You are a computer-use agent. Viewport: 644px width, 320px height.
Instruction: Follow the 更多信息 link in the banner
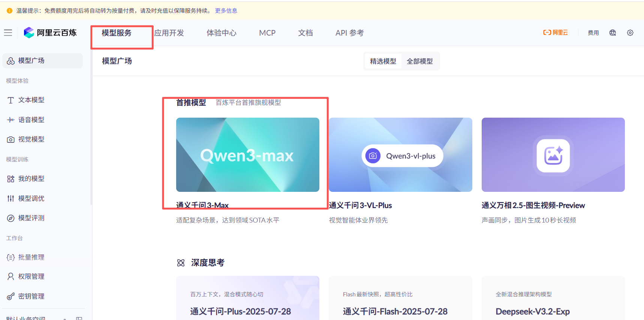point(226,10)
